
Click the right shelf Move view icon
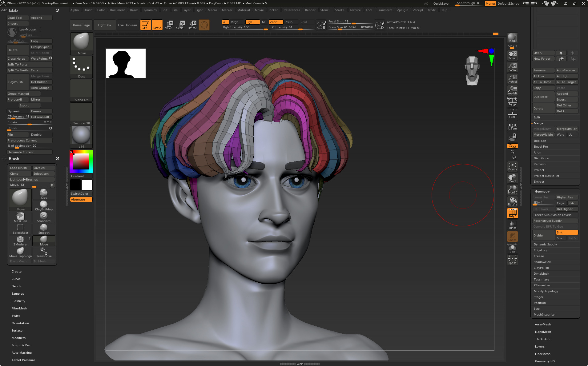512,178
